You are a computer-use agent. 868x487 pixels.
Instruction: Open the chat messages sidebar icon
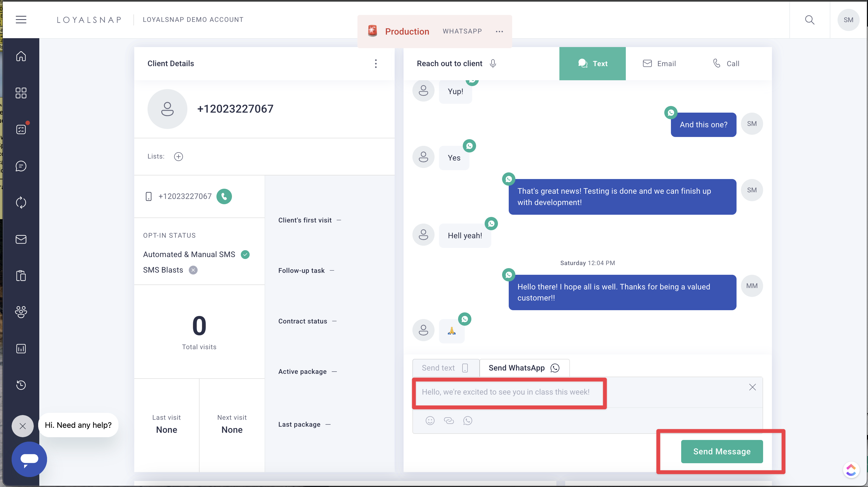tap(21, 166)
